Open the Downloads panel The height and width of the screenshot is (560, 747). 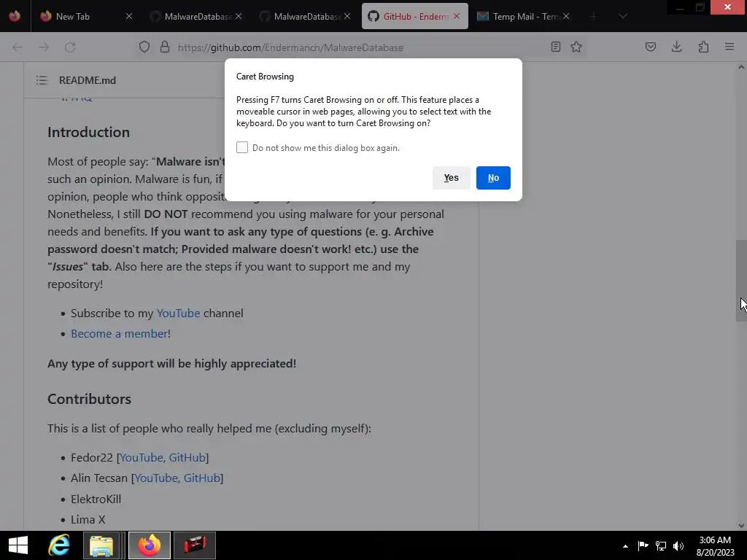pos(676,47)
